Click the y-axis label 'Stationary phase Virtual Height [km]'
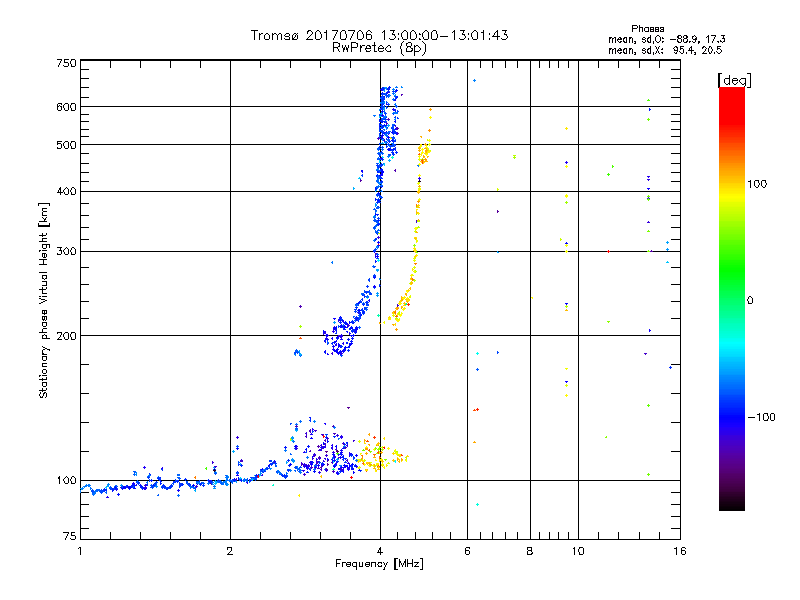This screenshot has height=600, width=800. pos(43,300)
